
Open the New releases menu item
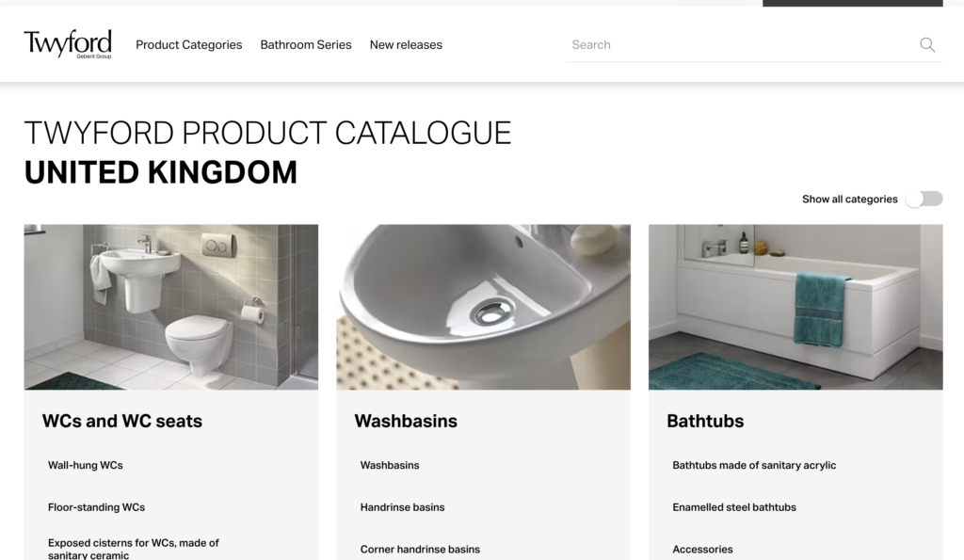point(406,45)
